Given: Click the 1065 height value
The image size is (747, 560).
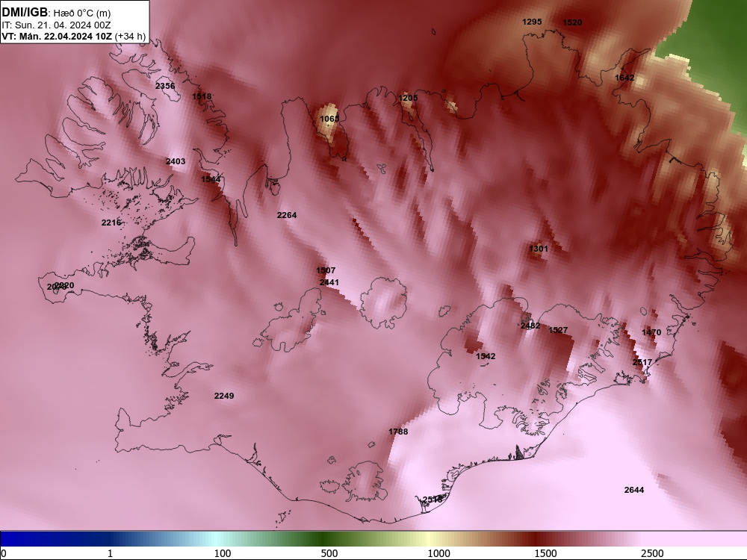Looking at the screenshot, I should coord(329,119).
